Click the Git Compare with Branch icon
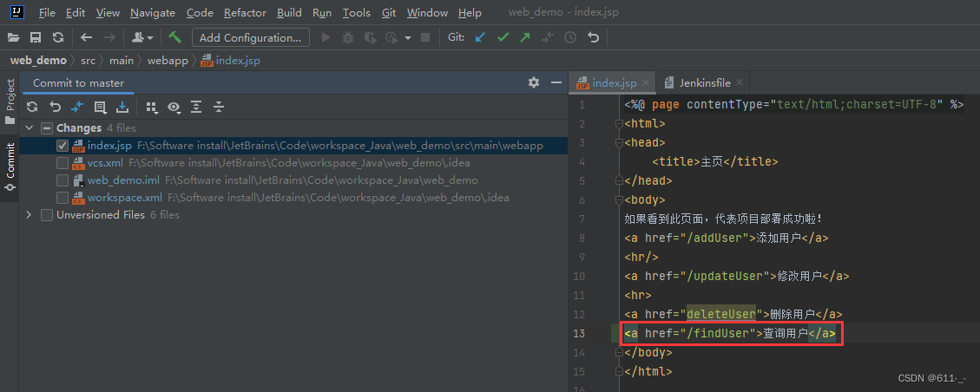This screenshot has width=980, height=392. click(548, 38)
